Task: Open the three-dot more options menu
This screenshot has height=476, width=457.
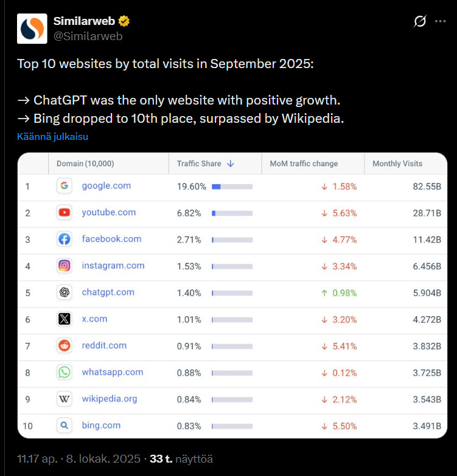Action: [x=441, y=21]
